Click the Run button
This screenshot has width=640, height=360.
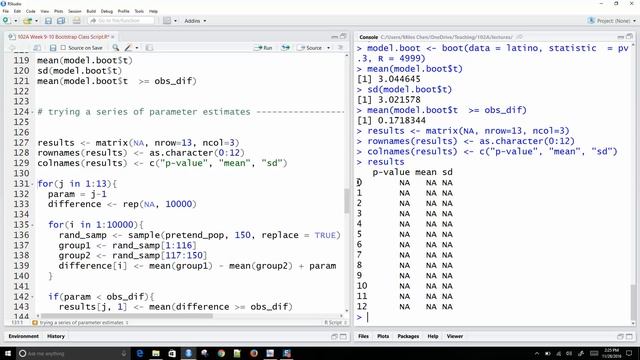click(x=263, y=48)
